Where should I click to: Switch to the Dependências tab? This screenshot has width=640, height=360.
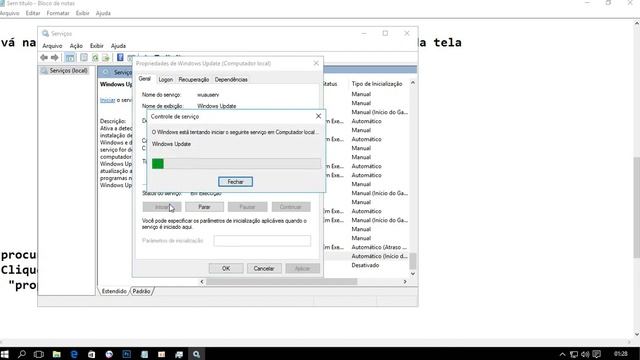pyautogui.click(x=231, y=80)
